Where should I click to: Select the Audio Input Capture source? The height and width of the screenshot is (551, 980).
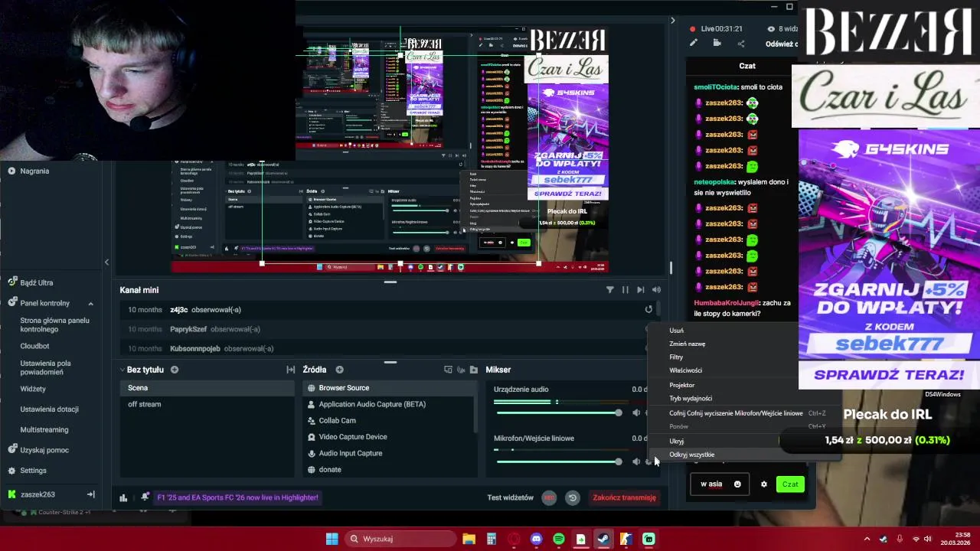pos(389,453)
